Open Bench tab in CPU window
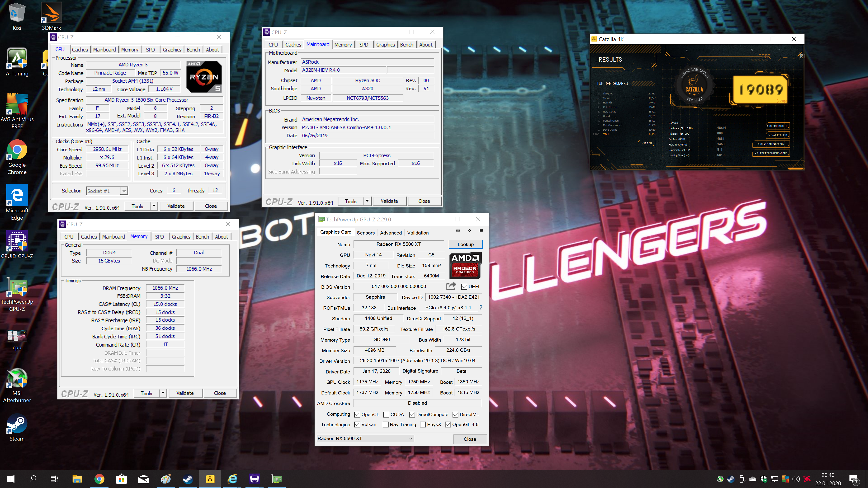Image resolution: width=868 pixels, height=488 pixels. click(193, 49)
